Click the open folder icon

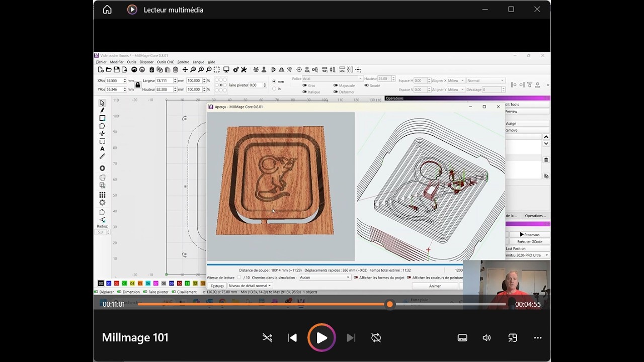[109, 69]
